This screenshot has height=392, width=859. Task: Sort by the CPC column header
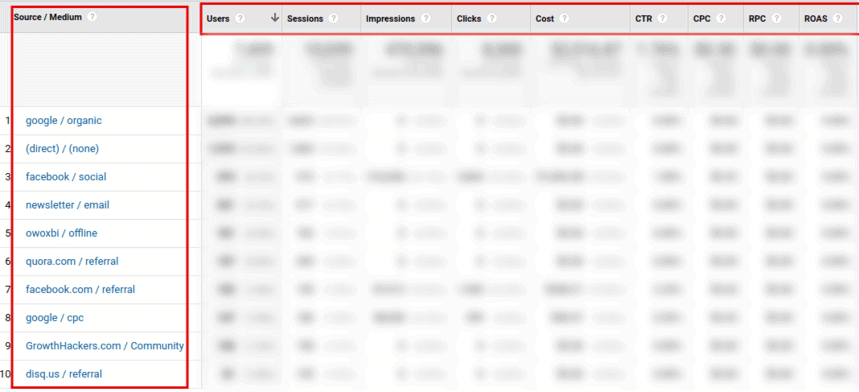click(x=702, y=19)
